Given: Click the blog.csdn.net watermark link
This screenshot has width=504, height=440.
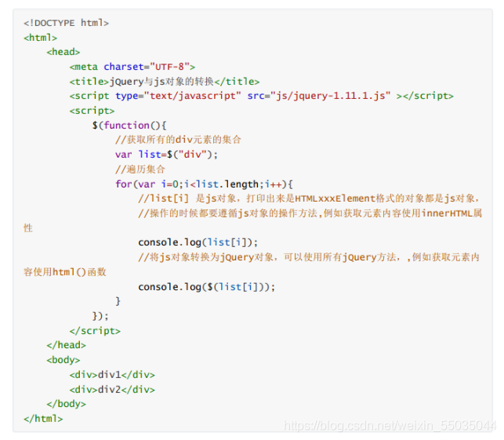Looking at the screenshot, I should 390,426.
